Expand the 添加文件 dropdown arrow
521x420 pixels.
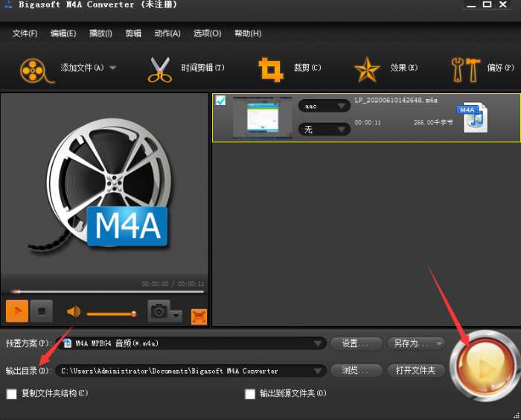click(x=112, y=68)
